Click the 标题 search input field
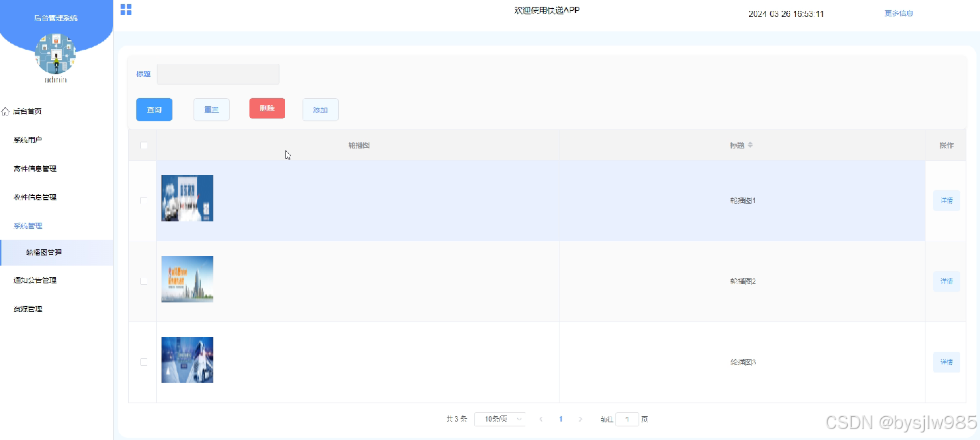 point(218,74)
